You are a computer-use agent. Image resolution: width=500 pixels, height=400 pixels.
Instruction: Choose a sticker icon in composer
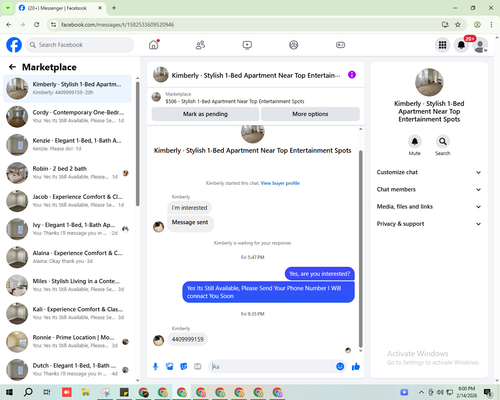(184, 367)
